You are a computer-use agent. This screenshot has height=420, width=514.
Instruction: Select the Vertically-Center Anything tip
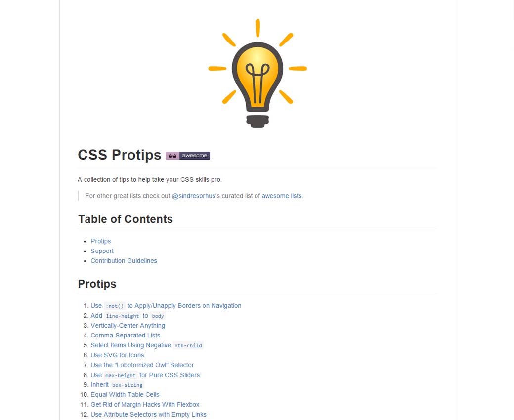click(128, 326)
